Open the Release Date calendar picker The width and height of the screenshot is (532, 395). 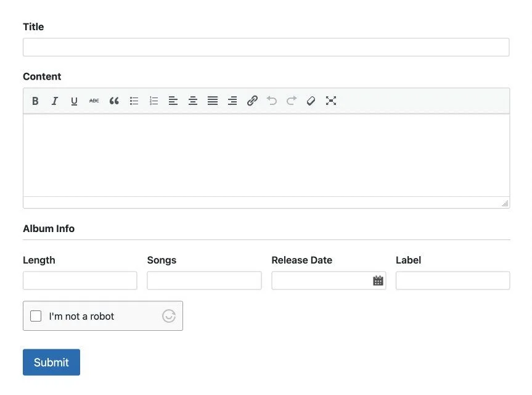pyautogui.click(x=378, y=281)
